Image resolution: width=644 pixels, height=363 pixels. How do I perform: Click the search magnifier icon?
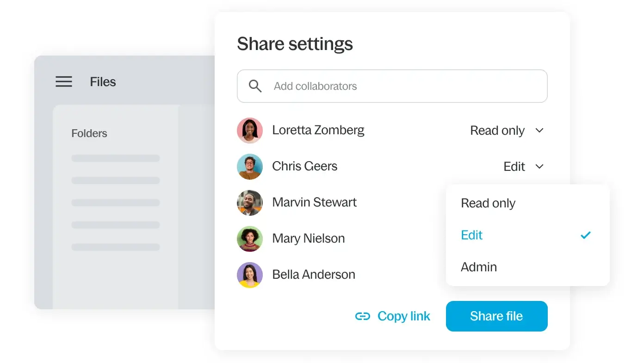click(255, 86)
